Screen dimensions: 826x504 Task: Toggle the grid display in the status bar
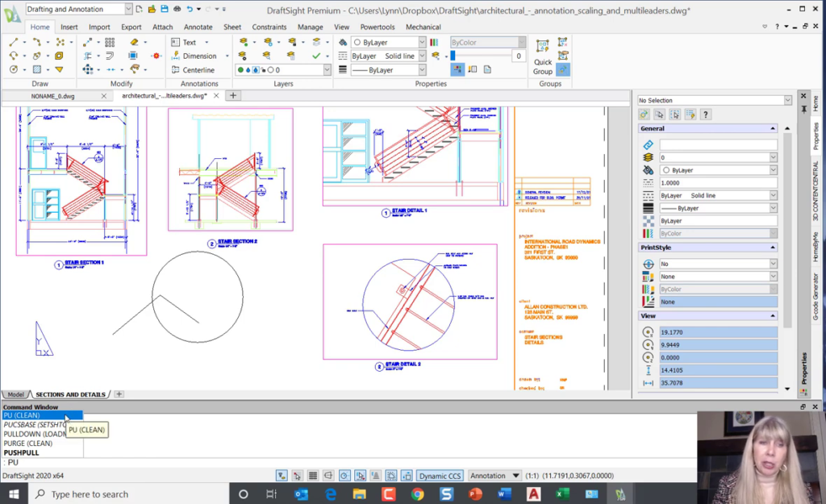coord(313,476)
